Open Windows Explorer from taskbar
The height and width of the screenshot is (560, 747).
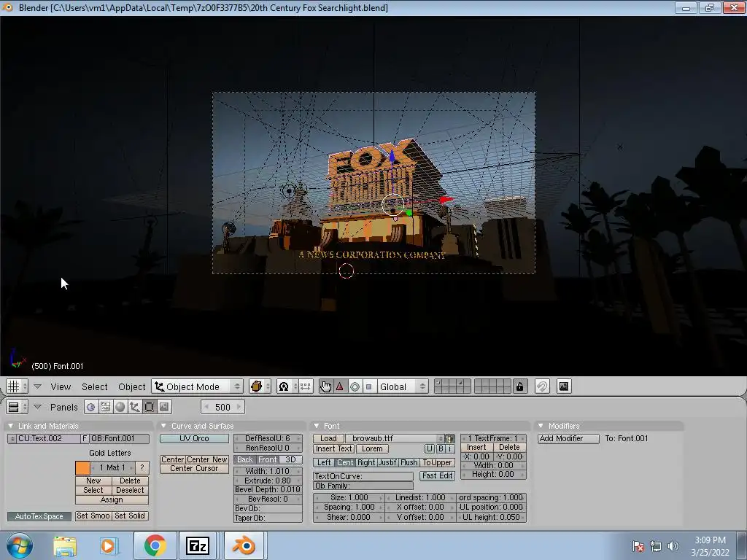(x=64, y=546)
